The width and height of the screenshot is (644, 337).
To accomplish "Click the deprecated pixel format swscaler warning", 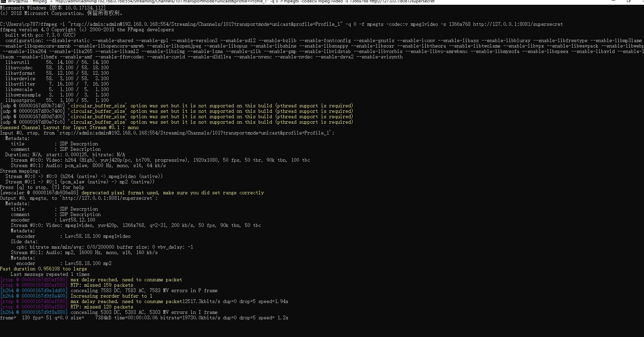I will point(133,193).
